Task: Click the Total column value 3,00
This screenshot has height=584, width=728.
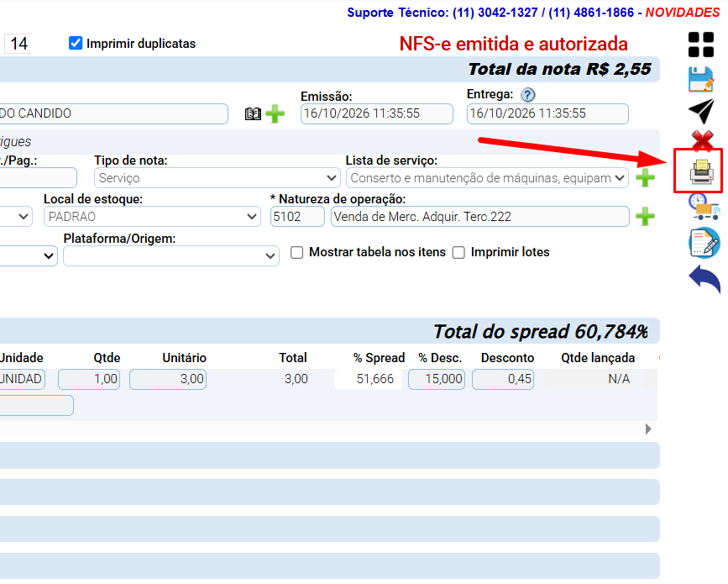Action: 296,379
